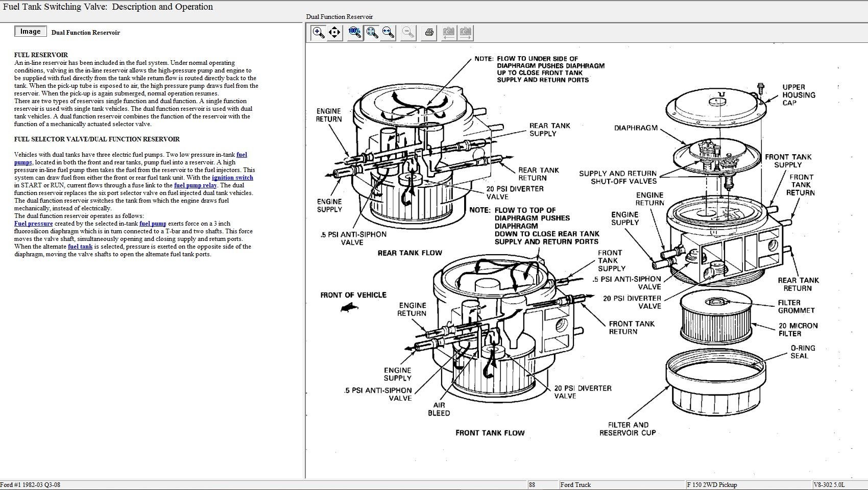Screen dimensions: 868x490
Task: Click 'fuel pump' link before 'exerts force'
Action: click(153, 224)
